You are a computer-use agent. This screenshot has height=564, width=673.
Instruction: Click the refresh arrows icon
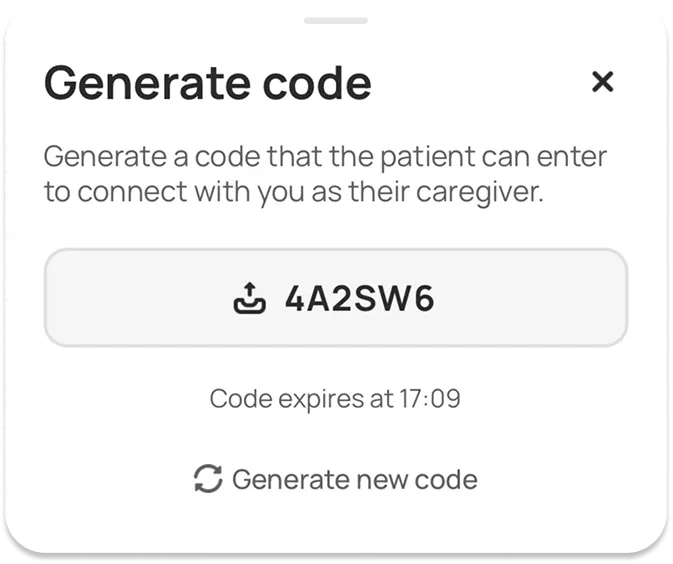pos(208,479)
